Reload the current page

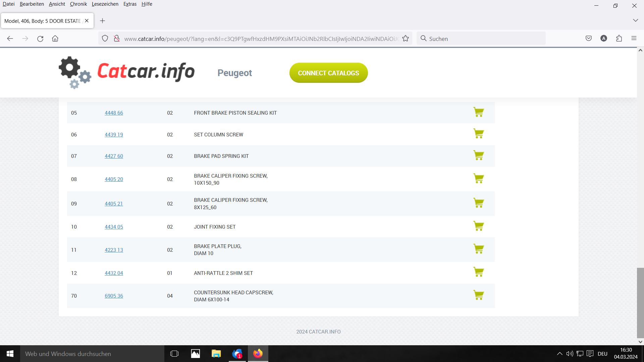click(x=40, y=39)
